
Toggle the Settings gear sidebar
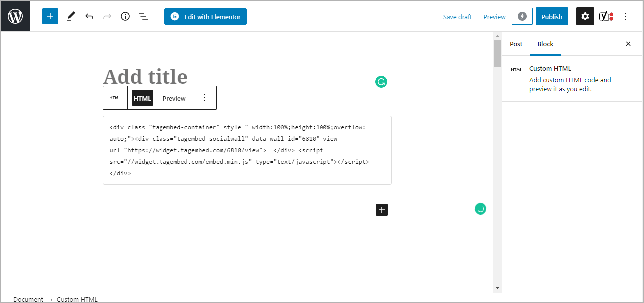click(585, 16)
